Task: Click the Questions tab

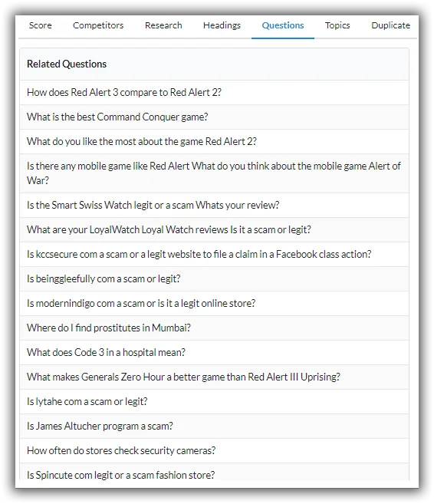Action: pos(283,25)
